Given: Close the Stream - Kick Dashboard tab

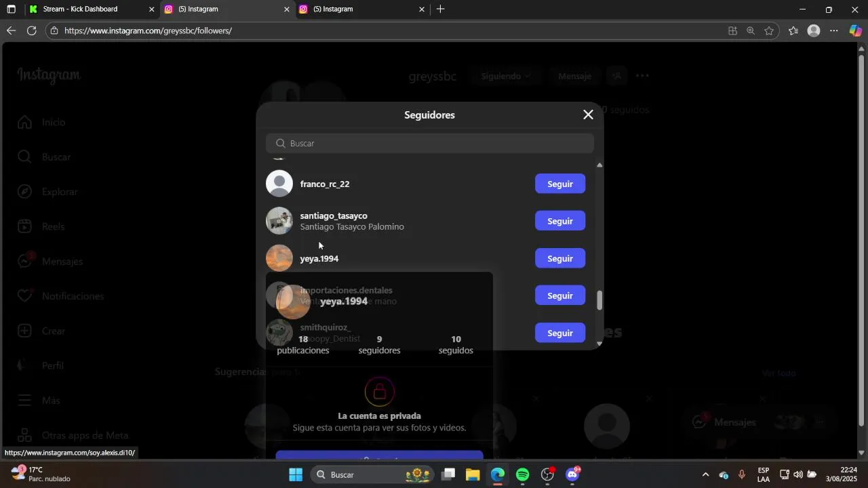Looking at the screenshot, I should tap(152, 9).
